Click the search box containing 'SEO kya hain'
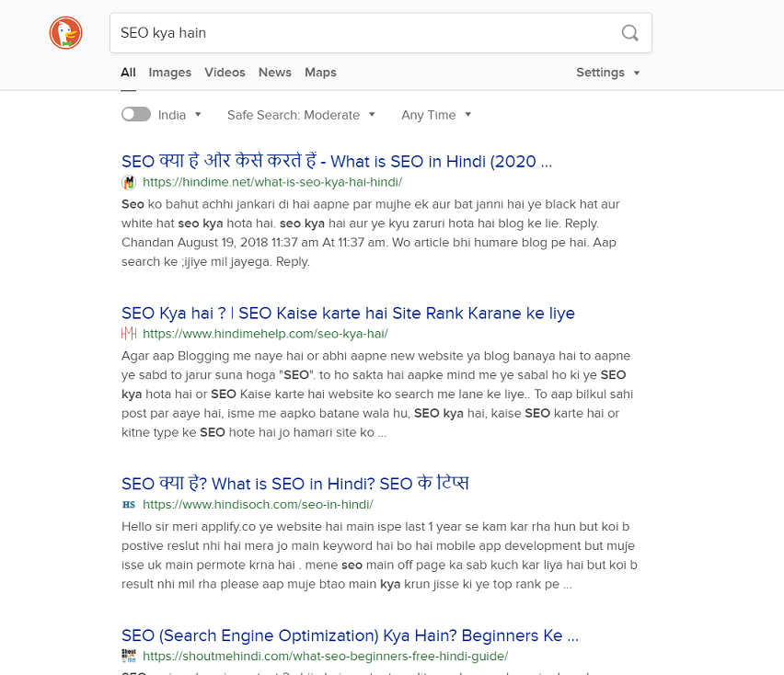 pos(381,33)
